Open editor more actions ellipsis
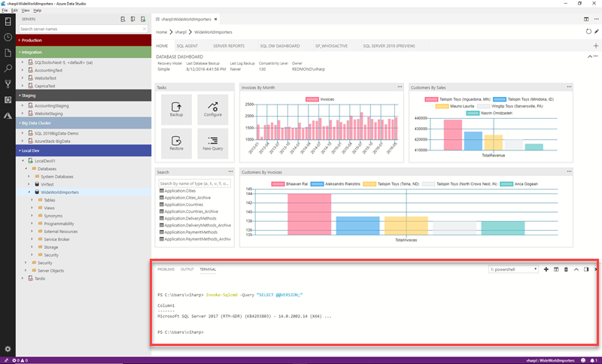The width and height of the screenshot is (602, 364). tap(596, 19)
